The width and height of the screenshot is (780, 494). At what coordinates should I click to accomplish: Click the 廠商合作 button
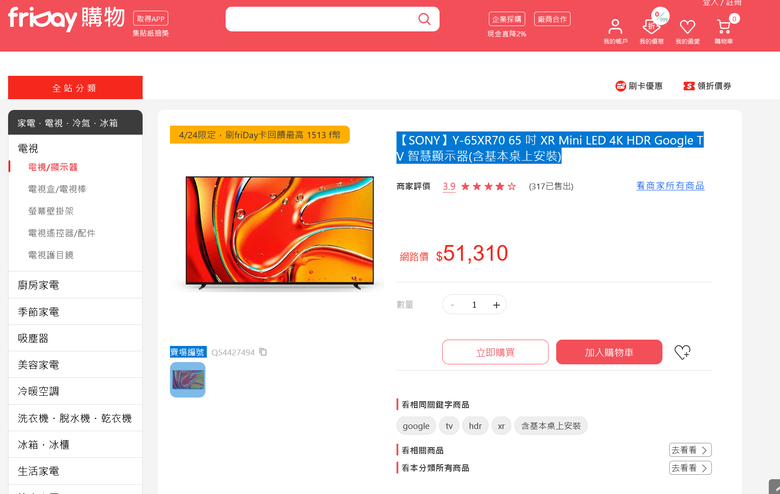click(x=552, y=19)
